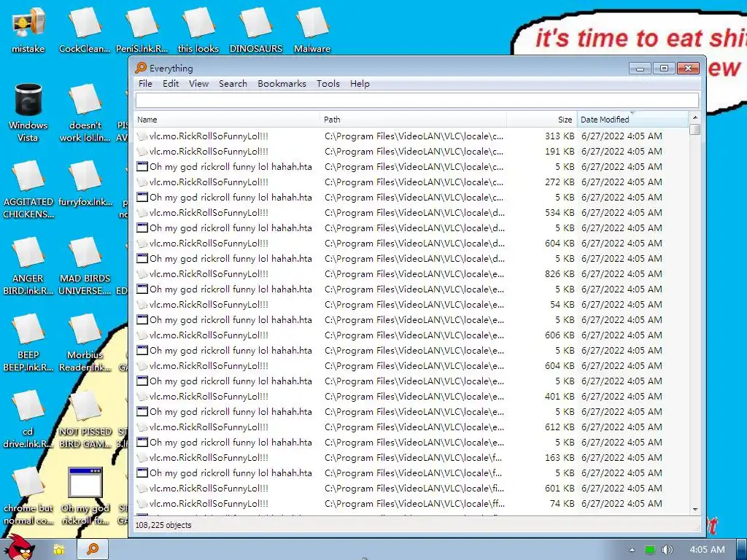This screenshot has width=747, height=560.
Task: Sort results by Date Modified column header
Action: (632, 120)
